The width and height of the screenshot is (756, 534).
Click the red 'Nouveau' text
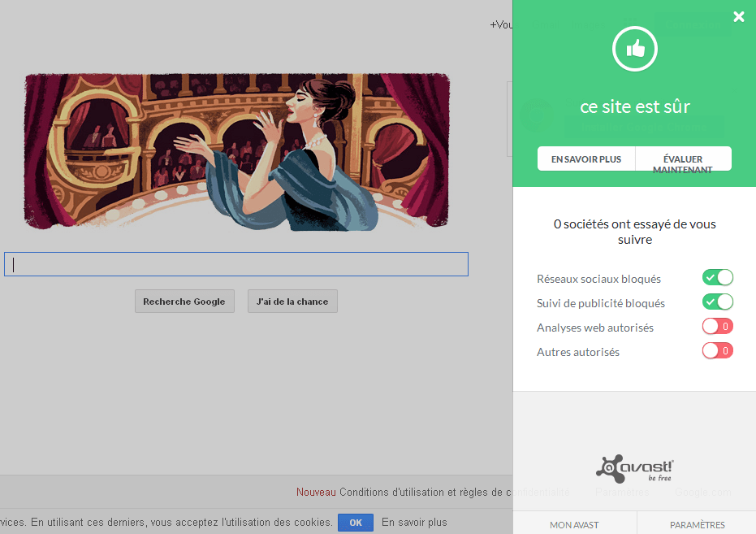coord(316,492)
